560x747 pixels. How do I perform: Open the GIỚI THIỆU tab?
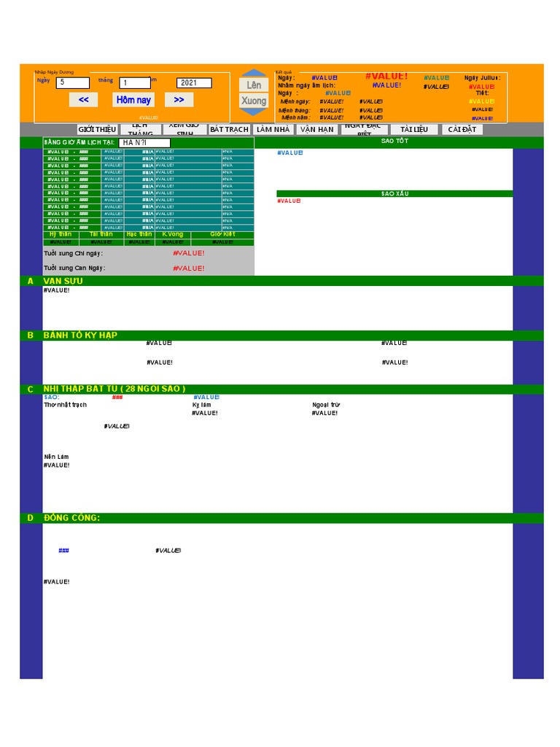97,130
